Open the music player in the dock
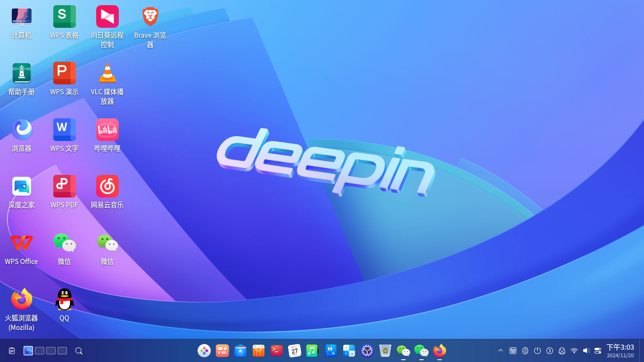 [313, 351]
